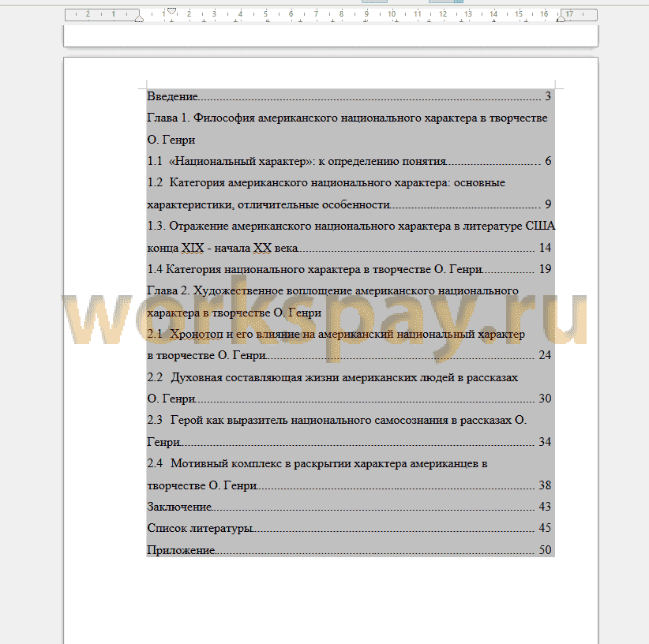The height and width of the screenshot is (644, 649).
Task: Click page number 45 beside Список литературы
Action: click(545, 528)
